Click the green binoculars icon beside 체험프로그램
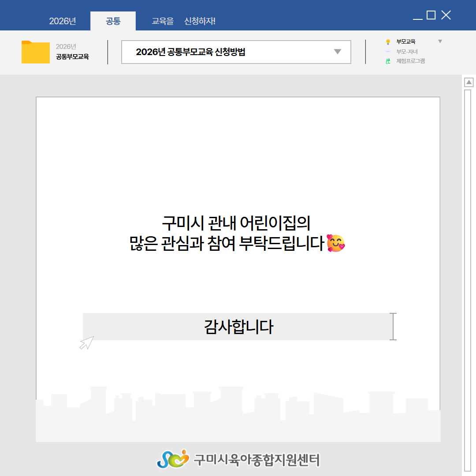Image resolution: width=476 pixels, height=476 pixels. click(x=388, y=61)
